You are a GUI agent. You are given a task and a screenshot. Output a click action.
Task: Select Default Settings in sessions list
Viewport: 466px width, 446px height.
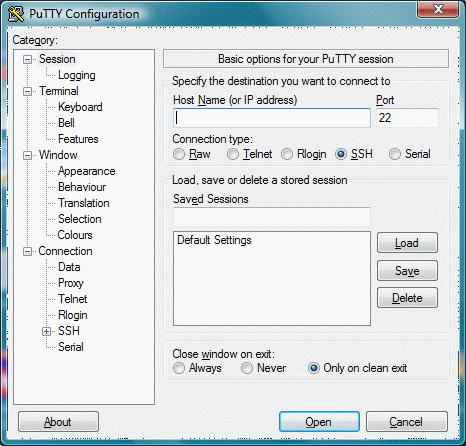214,240
